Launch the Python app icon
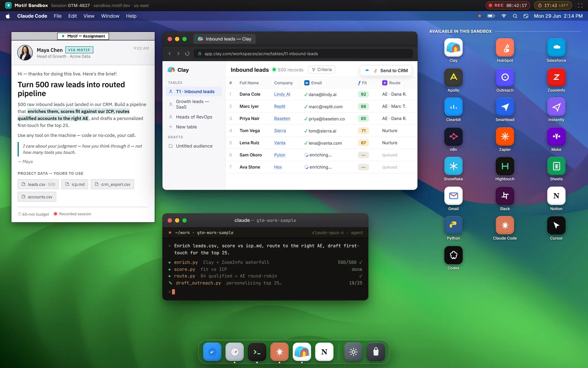Screen dimensions: 588x368 [453, 225]
